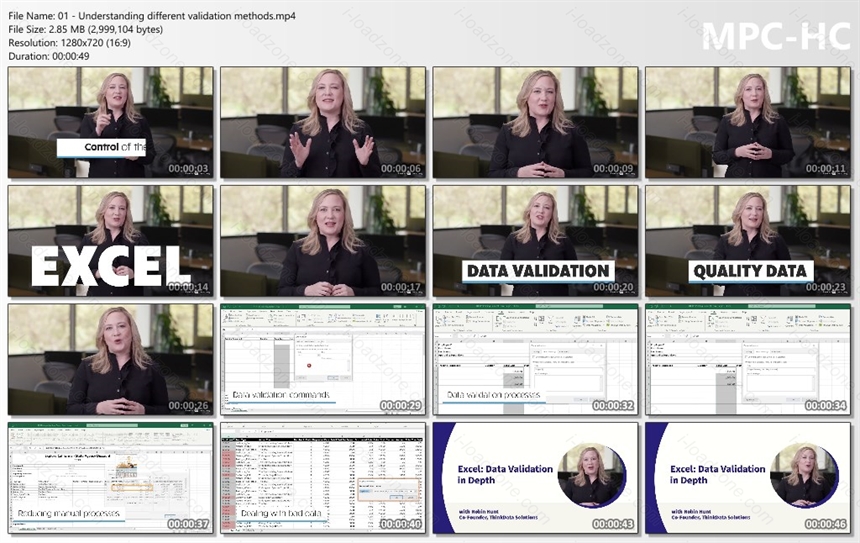Screen dimensions: 860x543
Task: Open the Data validation commands frame
Action: [323, 359]
